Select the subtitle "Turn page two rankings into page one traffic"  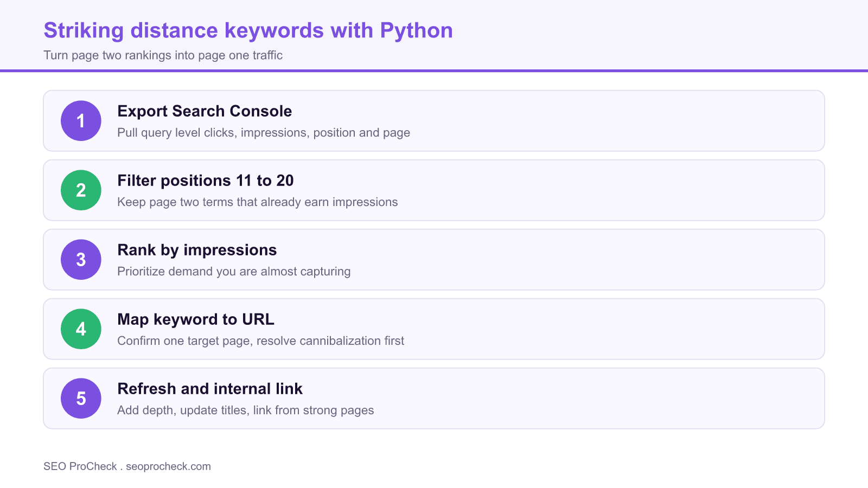(163, 55)
